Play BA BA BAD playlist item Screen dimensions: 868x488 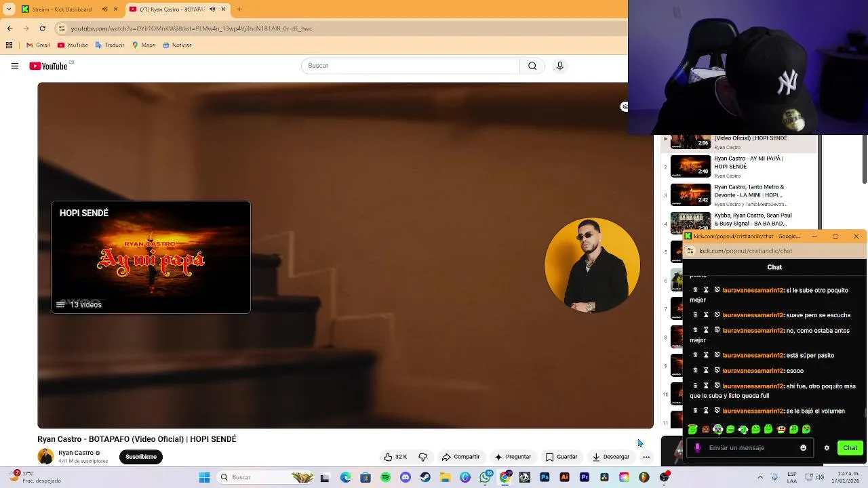739,220
